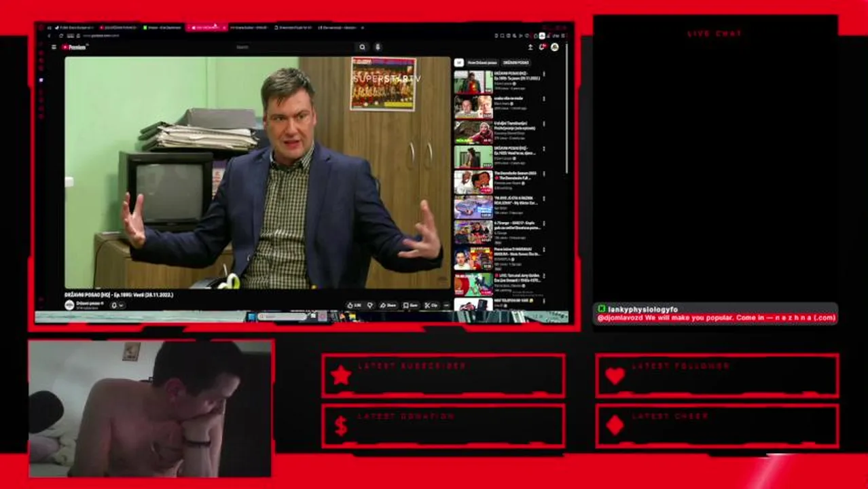Image resolution: width=868 pixels, height=489 pixels.
Task: Open the YouTube account avatar menu
Action: pos(555,47)
